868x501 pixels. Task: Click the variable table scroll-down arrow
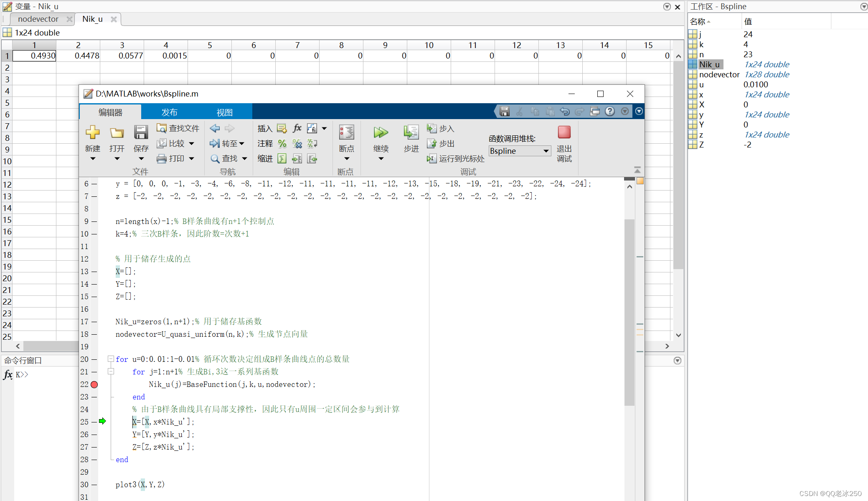click(678, 335)
